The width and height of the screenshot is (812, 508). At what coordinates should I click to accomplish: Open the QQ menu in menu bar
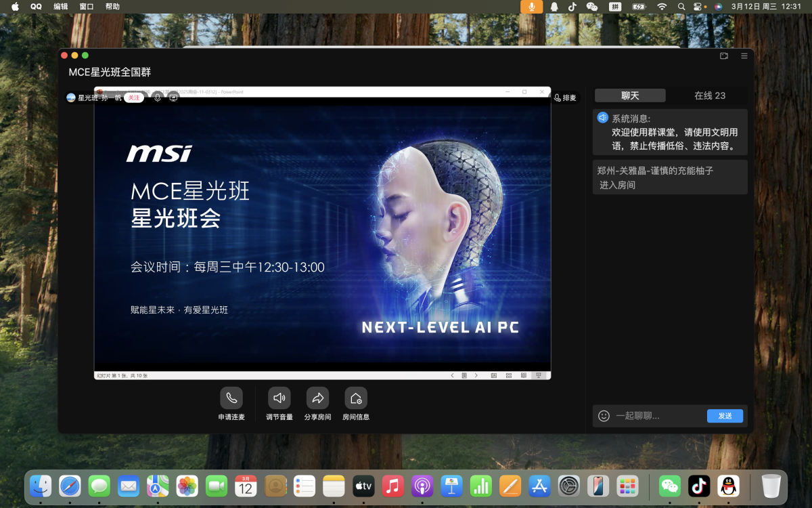tap(36, 6)
